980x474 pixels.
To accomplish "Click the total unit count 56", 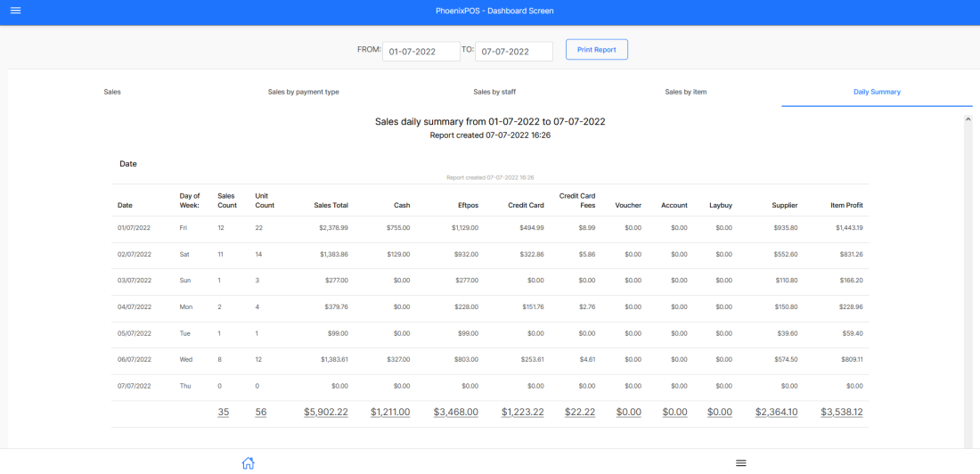I will coord(261,412).
